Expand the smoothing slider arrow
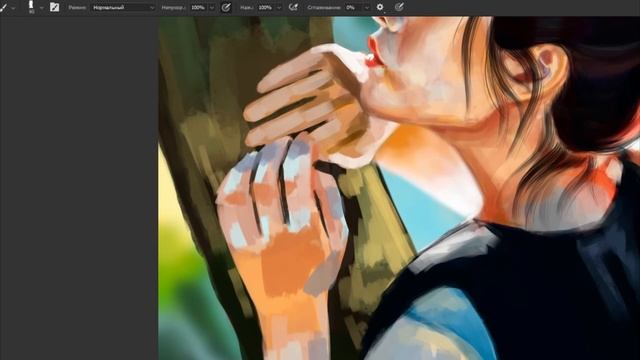640x360 pixels. click(x=367, y=8)
